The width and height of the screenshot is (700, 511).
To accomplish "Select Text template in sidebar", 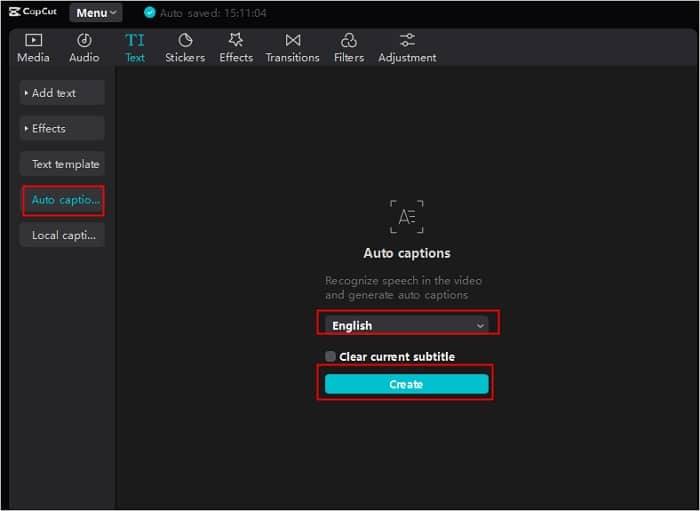I will click(62, 164).
